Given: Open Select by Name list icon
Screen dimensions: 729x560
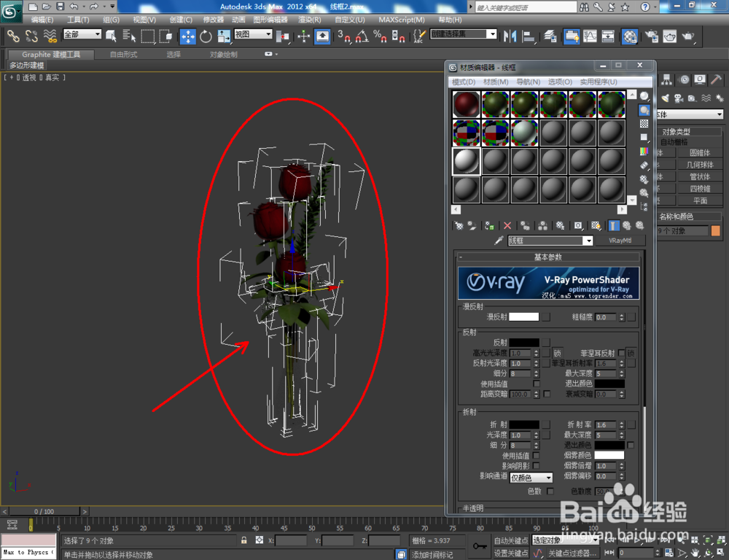Looking at the screenshot, I should [129, 36].
